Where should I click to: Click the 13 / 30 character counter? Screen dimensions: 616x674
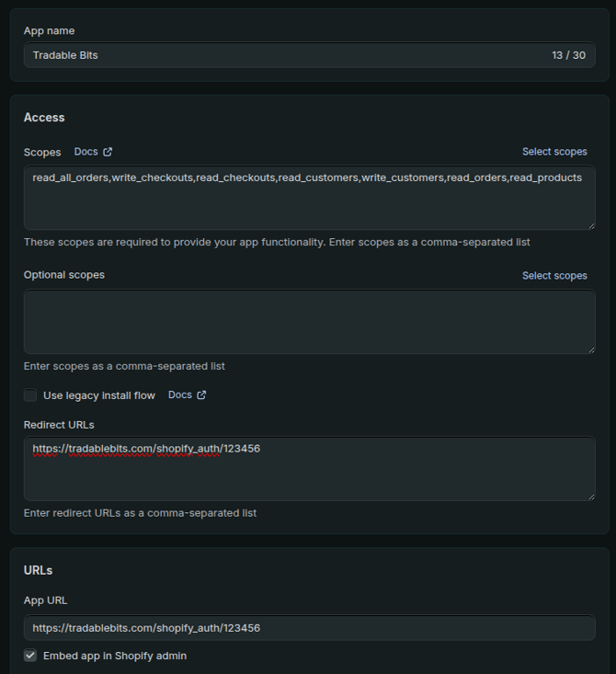(569, 55)
